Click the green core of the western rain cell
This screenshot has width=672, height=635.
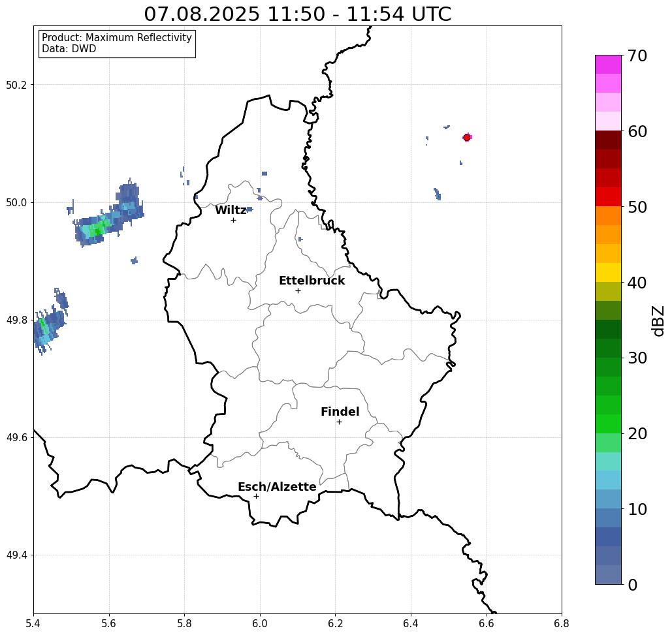tap(98, 230)
